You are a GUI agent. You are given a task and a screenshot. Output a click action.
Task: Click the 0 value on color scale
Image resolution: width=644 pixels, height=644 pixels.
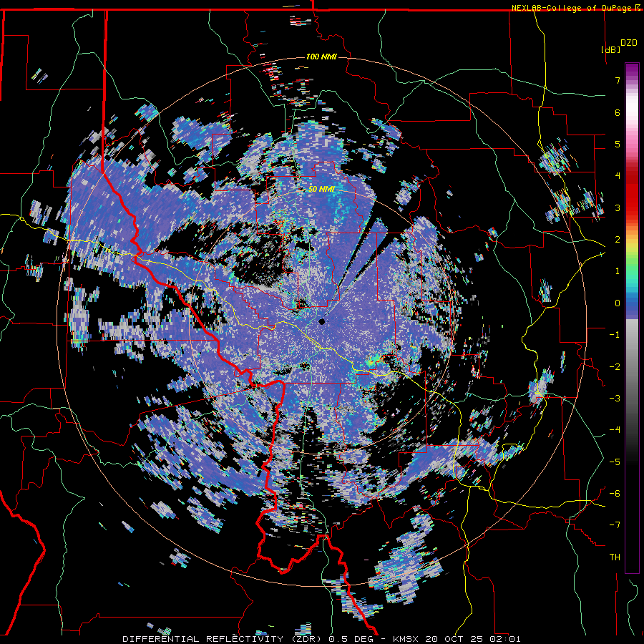click(618, 303)
